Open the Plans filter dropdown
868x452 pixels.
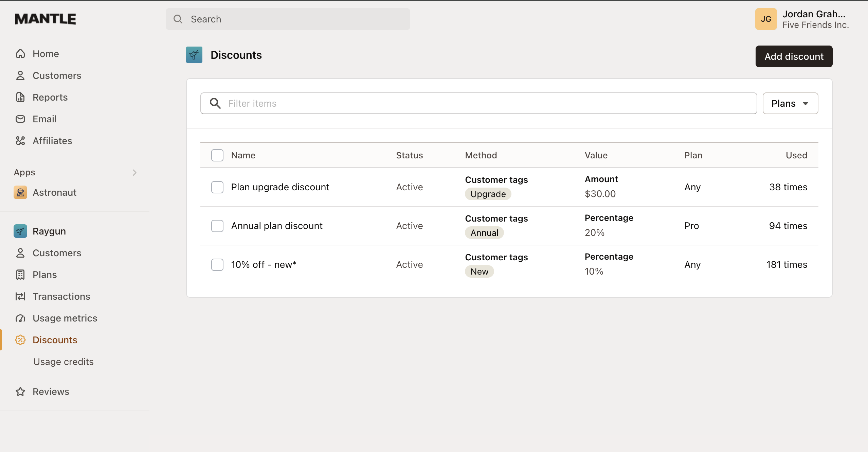(790, 103)
